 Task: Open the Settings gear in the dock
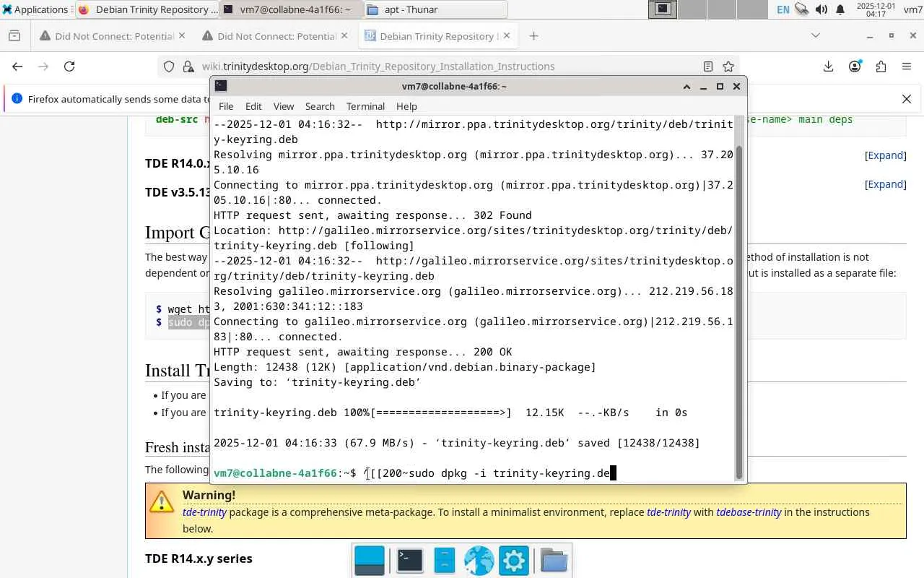click(513, 561)
